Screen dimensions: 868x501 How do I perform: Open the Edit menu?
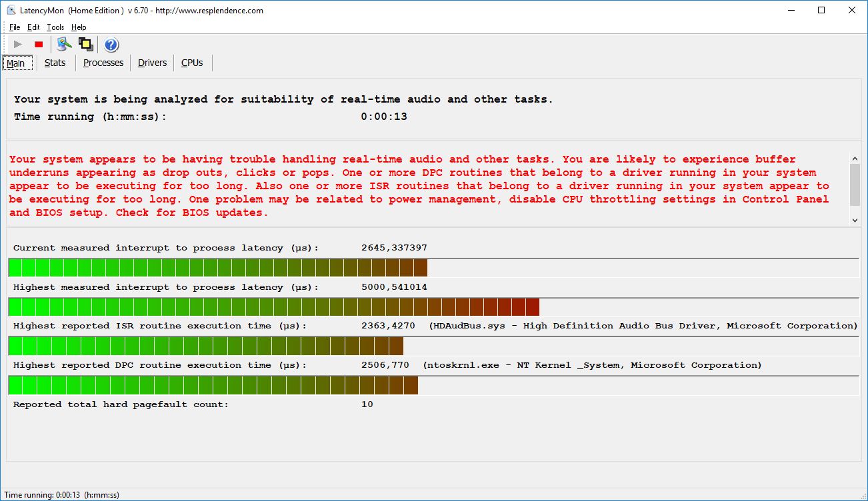[x=33, y=27]
